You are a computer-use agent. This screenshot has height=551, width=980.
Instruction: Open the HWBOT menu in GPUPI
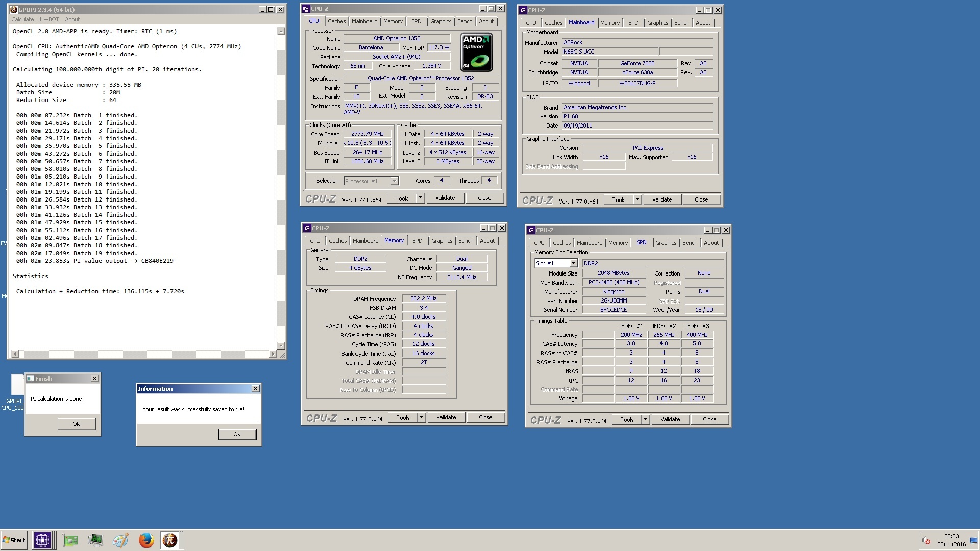coord(49,19)
